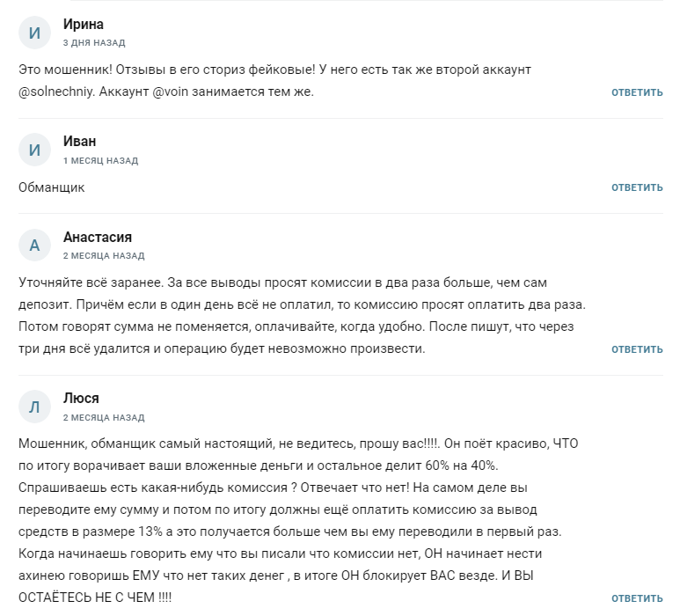Select the author name Люся
Image resolution: width=687 pixels, height=616 pixels.
[x=81, y=399]
